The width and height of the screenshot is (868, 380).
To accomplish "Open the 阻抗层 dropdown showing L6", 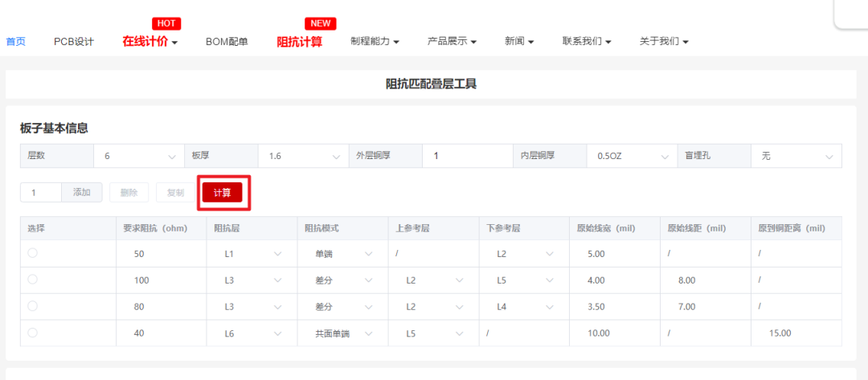I will [x=252, y=333].
